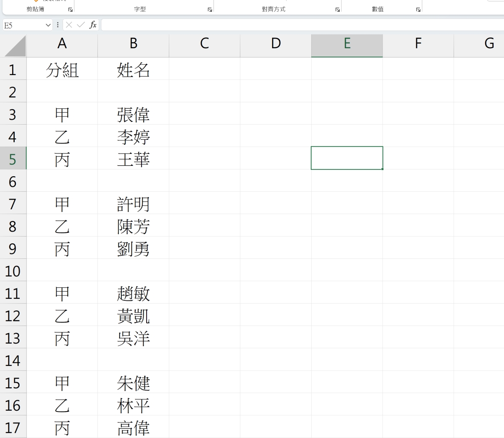The height and width of the screenshot is (438, 504).
Task: Open the 剪貼簿 dialog launcher
Action: click(71, 10)
